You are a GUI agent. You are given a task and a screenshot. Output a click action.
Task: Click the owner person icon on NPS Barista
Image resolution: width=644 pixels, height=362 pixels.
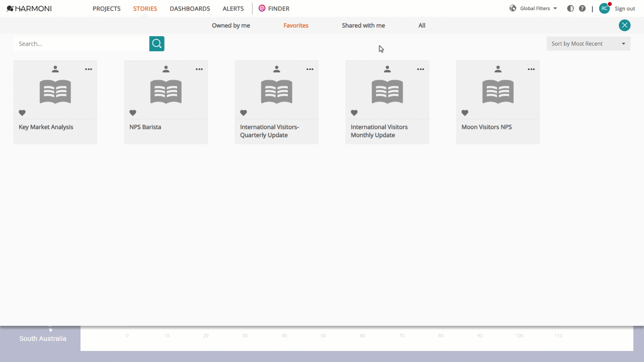click(166, 69)
